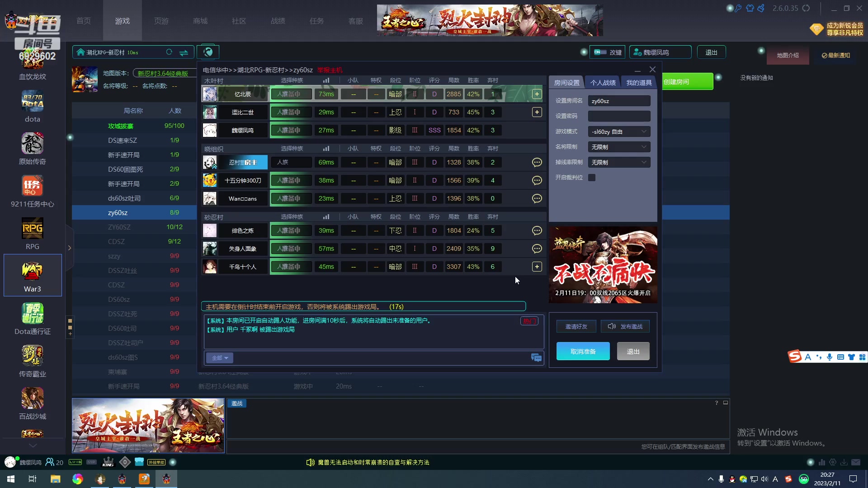
Task: Click the plus icon on 逗比二世's row
Action: (x=537, y=112)
